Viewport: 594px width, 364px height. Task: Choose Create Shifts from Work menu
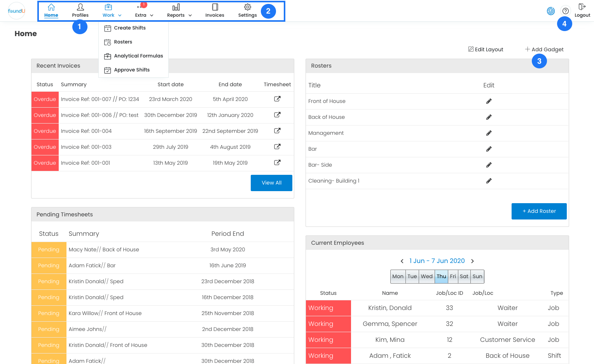(x=129, y=28)
